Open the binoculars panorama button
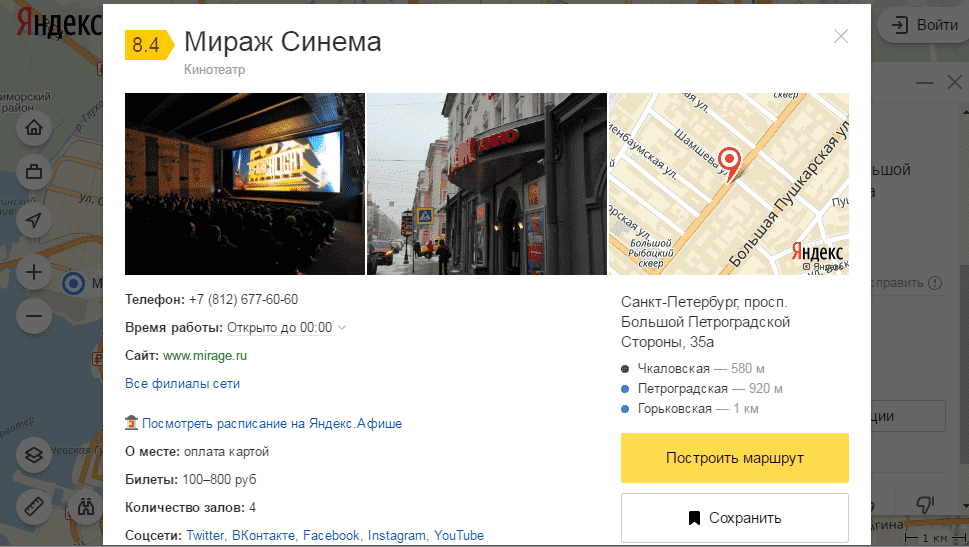The height and width of the screenshot is (547, 969). pos(86,507)
